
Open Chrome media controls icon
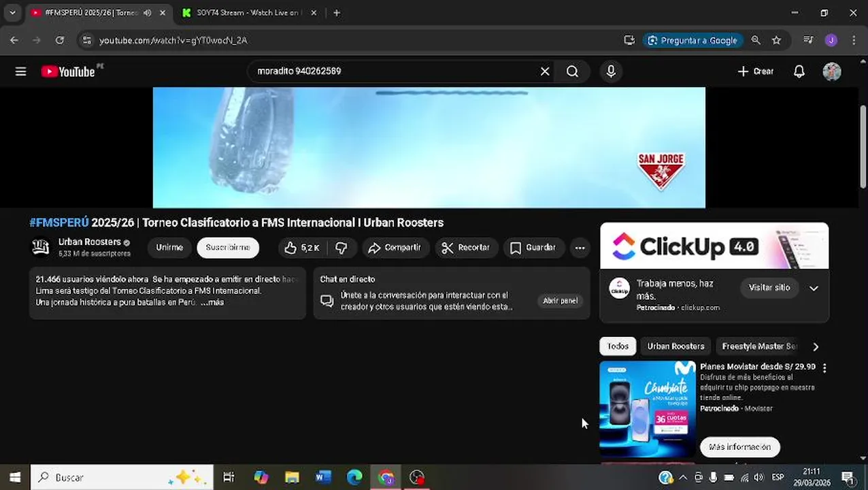[x=808, y=40]
